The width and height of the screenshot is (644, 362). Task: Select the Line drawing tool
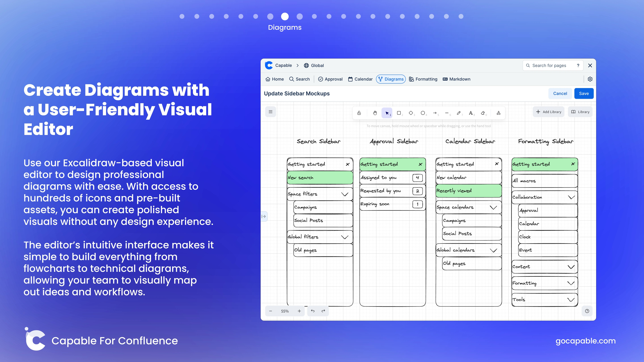pos(447,113)
